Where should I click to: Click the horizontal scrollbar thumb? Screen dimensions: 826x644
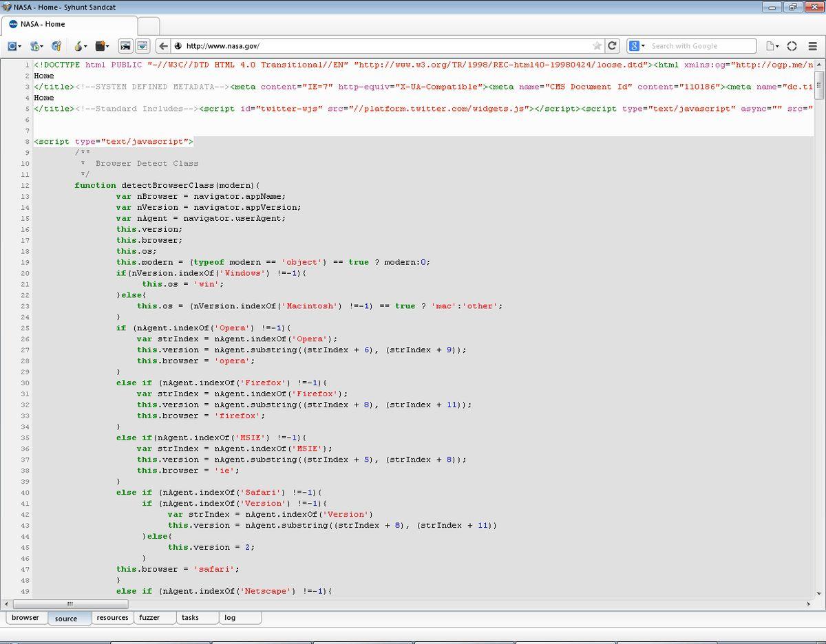69,603
